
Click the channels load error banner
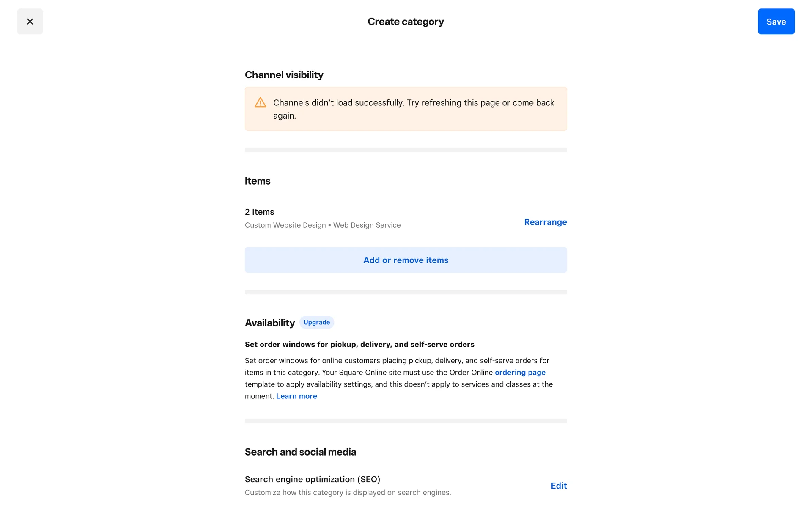click(413, 109)
